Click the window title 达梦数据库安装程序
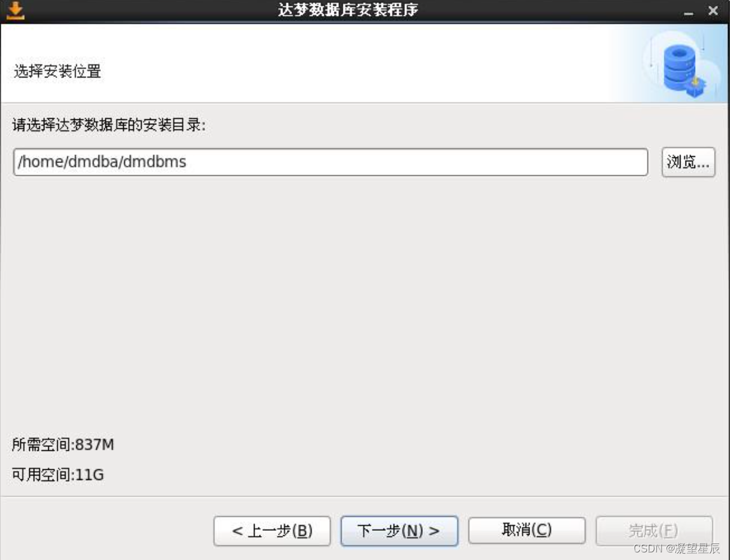Image resolution: width=730 pixels, height=560 pixels. click(x=348, y=10)
